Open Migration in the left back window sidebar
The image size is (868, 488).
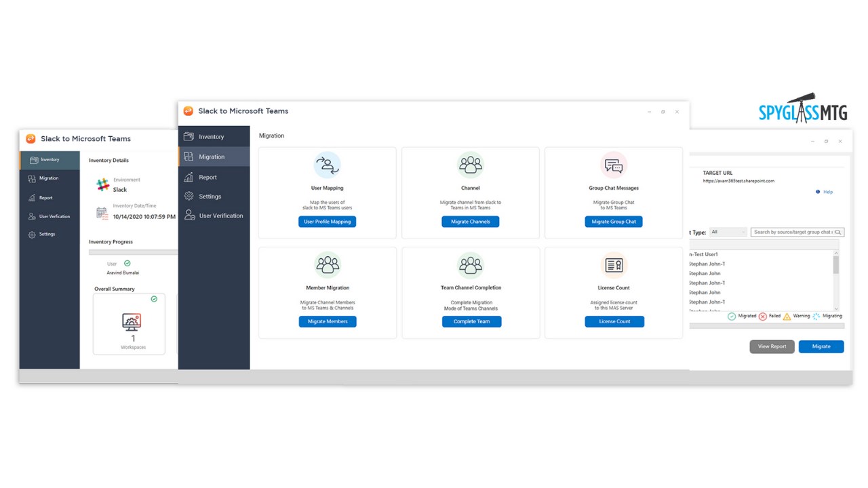pos(50,178)
